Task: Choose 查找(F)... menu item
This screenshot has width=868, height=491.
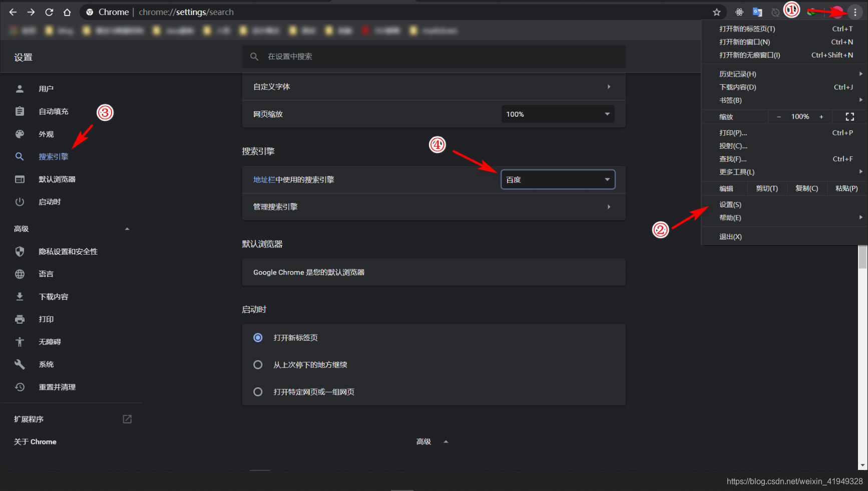Action: pos(785,159)
